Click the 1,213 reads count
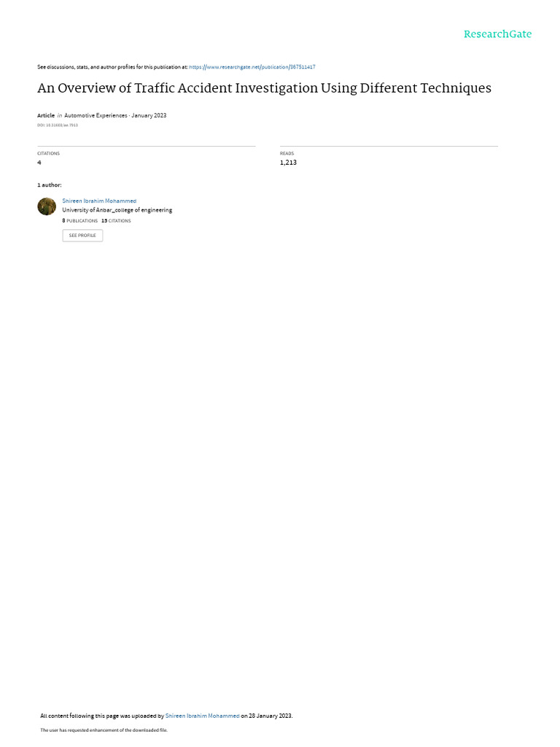560x747 pixels. click(x=288, y=163)
